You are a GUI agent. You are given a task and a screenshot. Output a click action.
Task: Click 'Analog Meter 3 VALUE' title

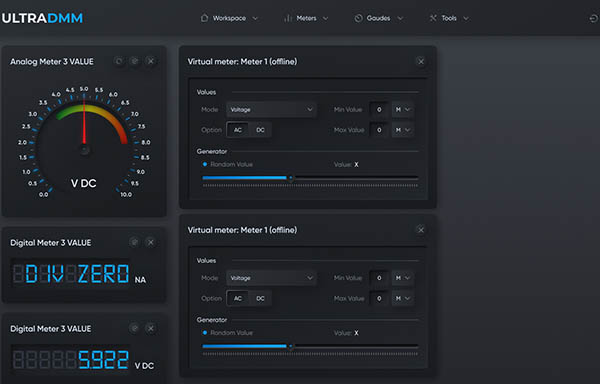52,62
